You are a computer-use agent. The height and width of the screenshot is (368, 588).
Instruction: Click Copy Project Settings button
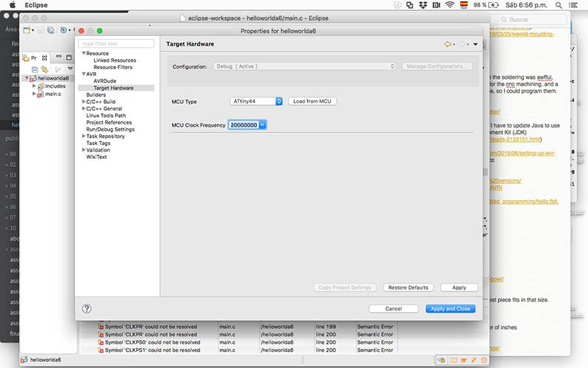coord(345,288)
